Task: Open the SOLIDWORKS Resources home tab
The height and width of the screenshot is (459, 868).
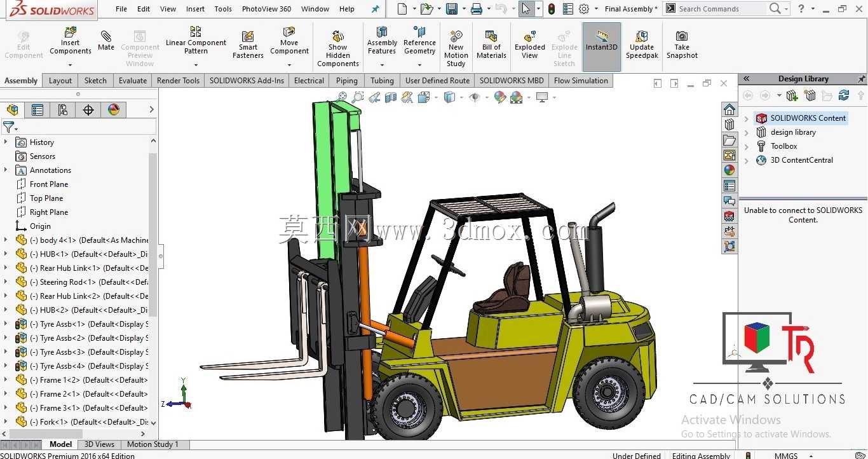Action: click(729, 109)
